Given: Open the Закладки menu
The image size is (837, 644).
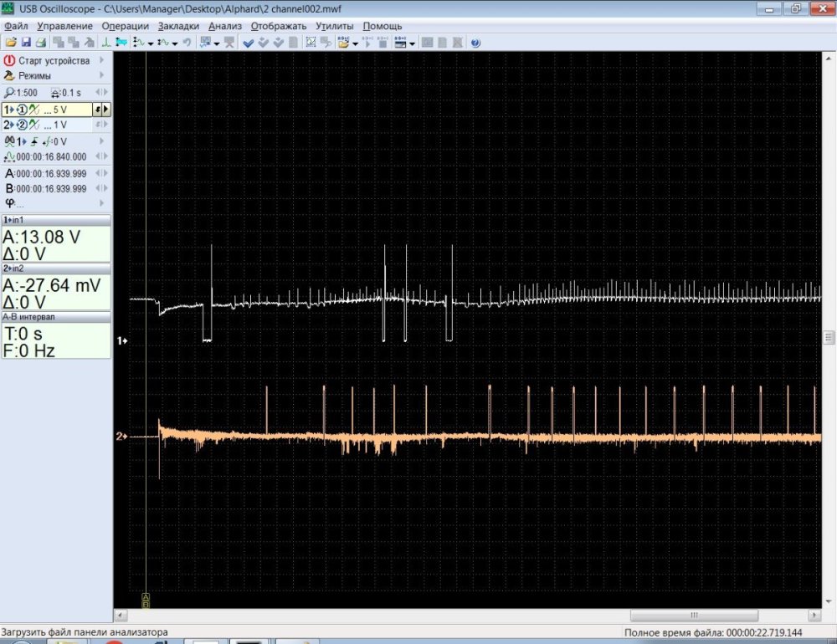Looking at the screenshot, I should pyautogui.click(x=178, y=26).
